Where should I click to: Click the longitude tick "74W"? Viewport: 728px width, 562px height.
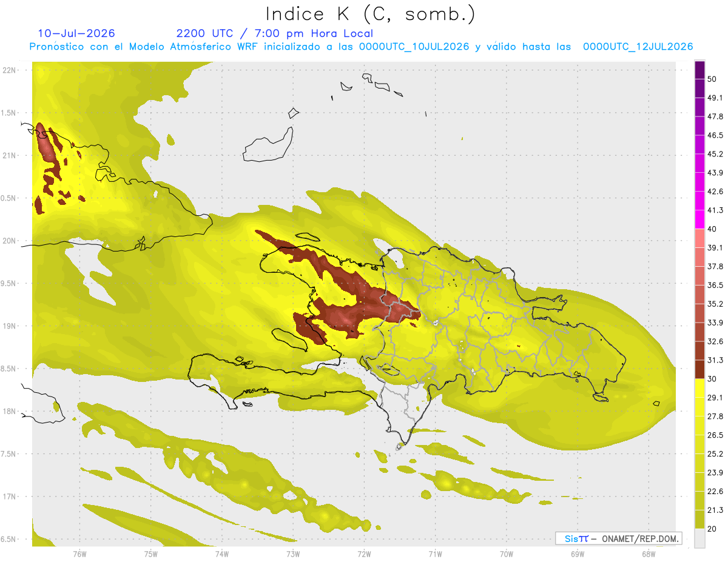pyautogui.click(x=222, y=554)
